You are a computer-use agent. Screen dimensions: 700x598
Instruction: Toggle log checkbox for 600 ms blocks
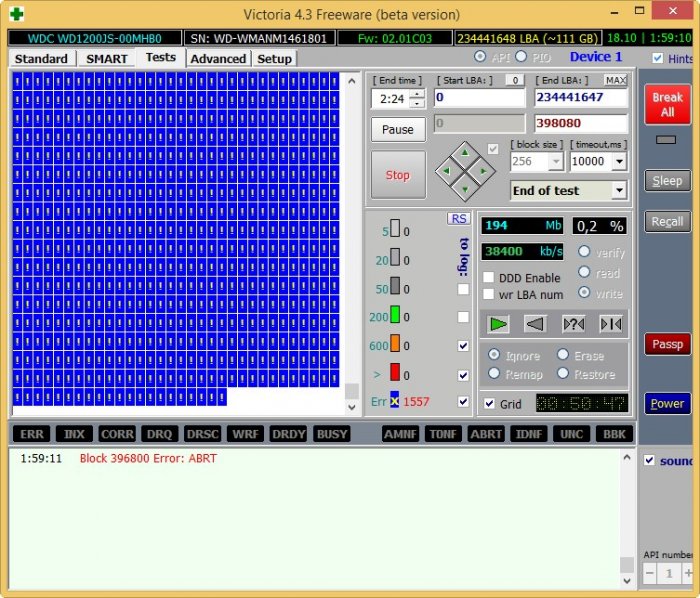coord(463,345)
